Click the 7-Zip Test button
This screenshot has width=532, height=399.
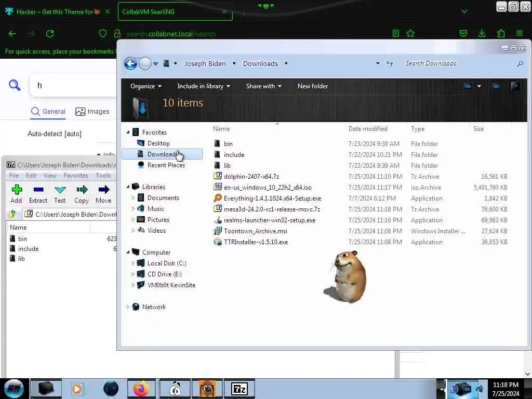(60, 194)
